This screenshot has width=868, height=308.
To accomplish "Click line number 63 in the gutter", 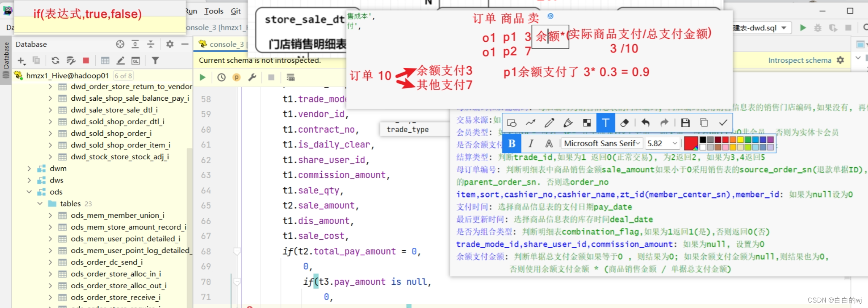I will 206,175.
